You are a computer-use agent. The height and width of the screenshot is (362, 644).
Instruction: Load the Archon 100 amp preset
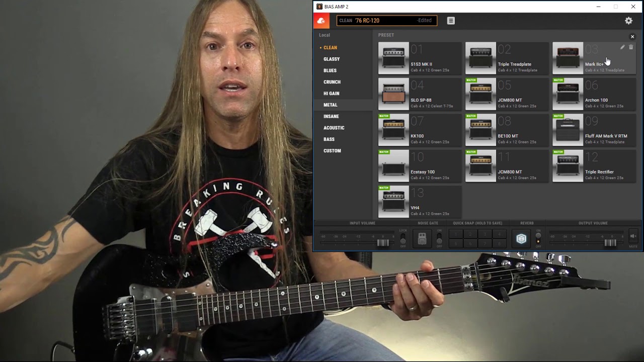pos(594,94)
